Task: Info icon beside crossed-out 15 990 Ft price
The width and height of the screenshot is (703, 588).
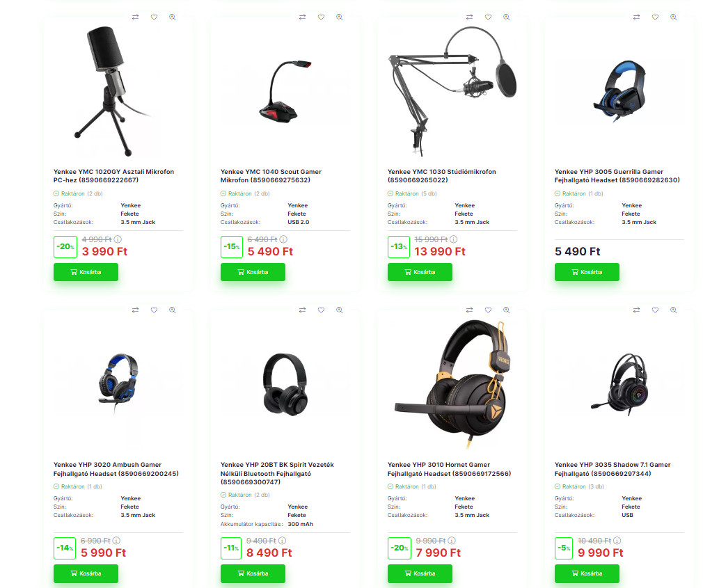Action: pos(454,239)
